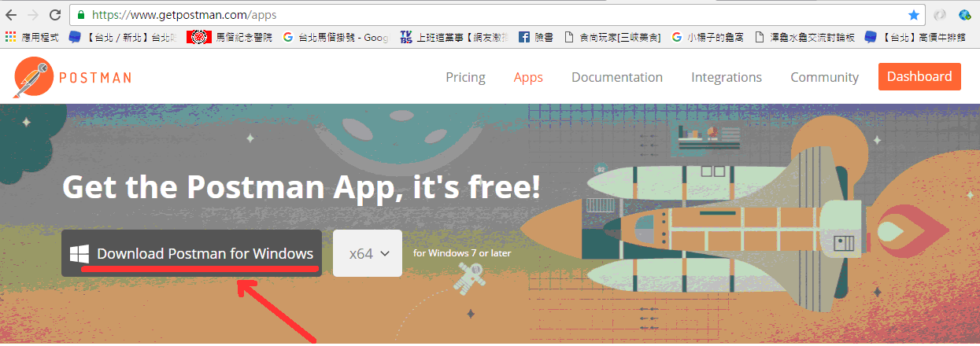The image size is (980, 346).
Task: Click Download Postman for Windows button
Action: (192, 253)
